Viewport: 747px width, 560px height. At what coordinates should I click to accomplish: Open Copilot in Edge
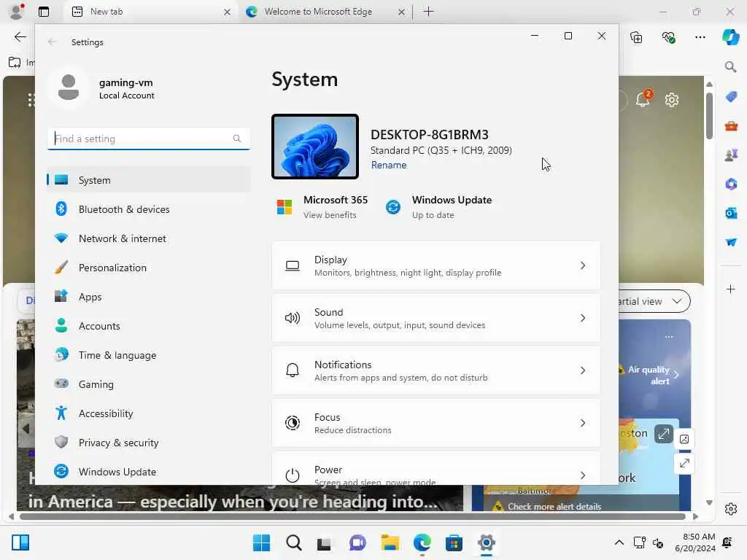click(730, 37)
